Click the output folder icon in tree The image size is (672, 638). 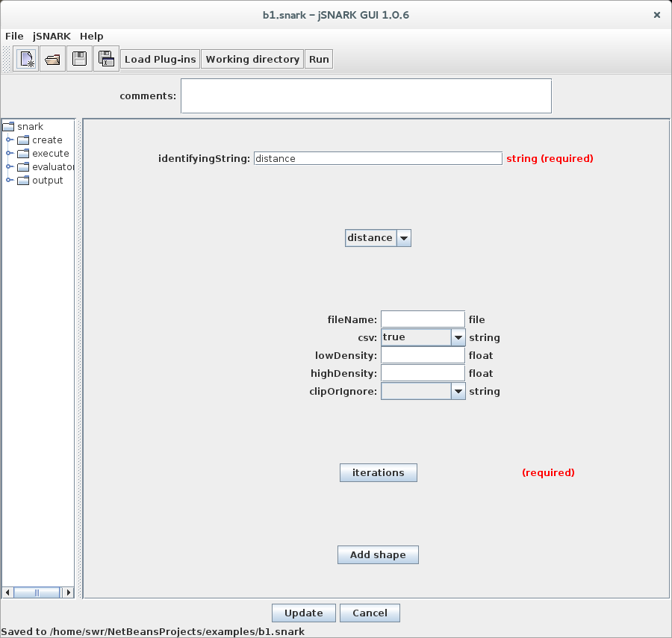[x=23, y=181]
